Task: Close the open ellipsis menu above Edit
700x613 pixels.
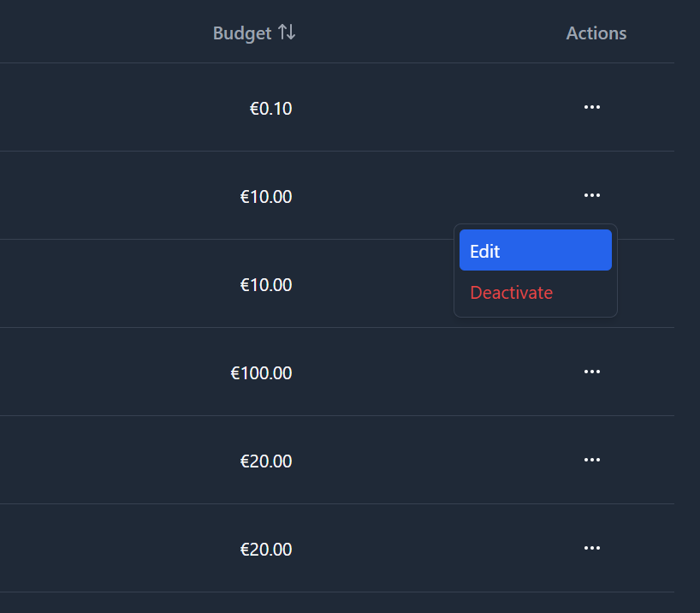Action: pos(591,195)
